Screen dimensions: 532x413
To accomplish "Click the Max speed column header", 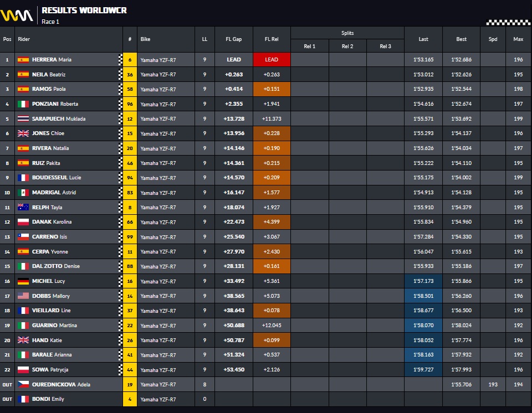I will tap(518, 39).
